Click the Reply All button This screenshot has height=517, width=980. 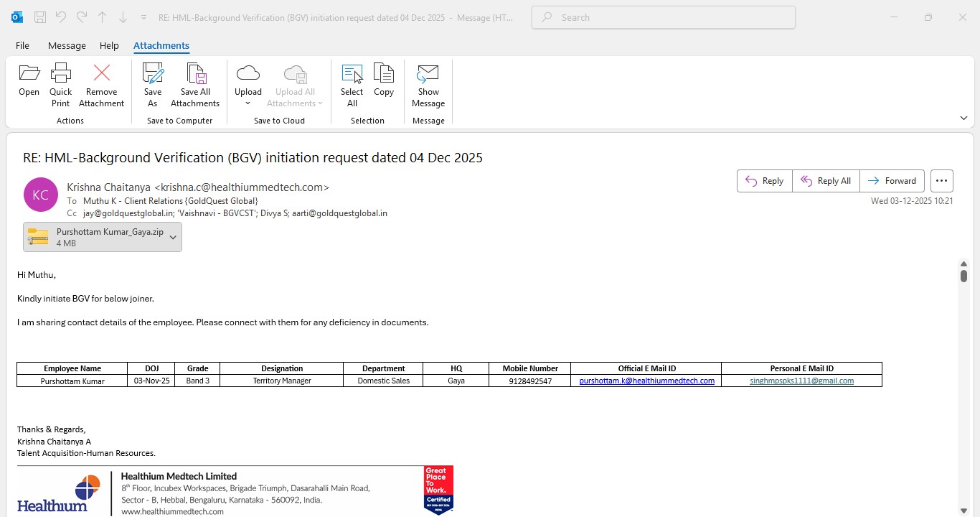[x=826, y=181]
